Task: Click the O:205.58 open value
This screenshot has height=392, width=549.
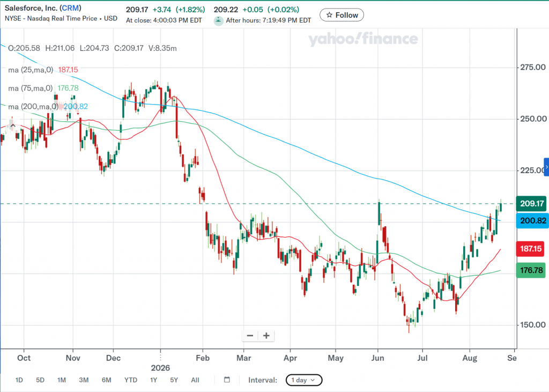Action: [x=24, y=48]
